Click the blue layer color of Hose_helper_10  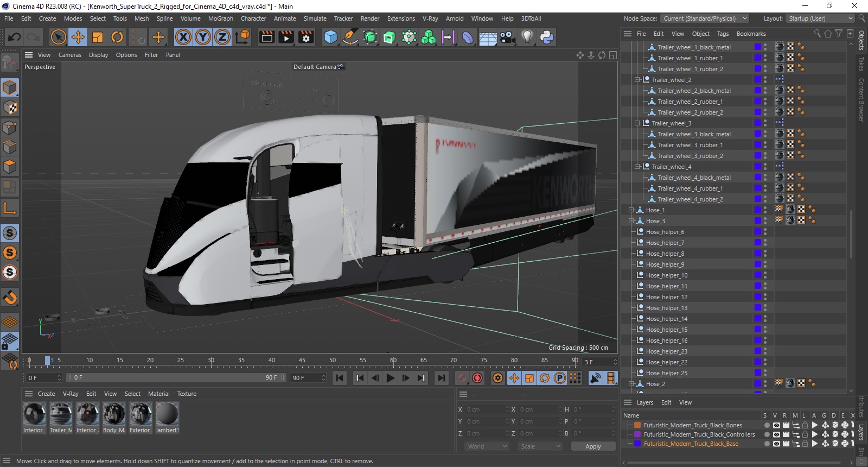758,275
